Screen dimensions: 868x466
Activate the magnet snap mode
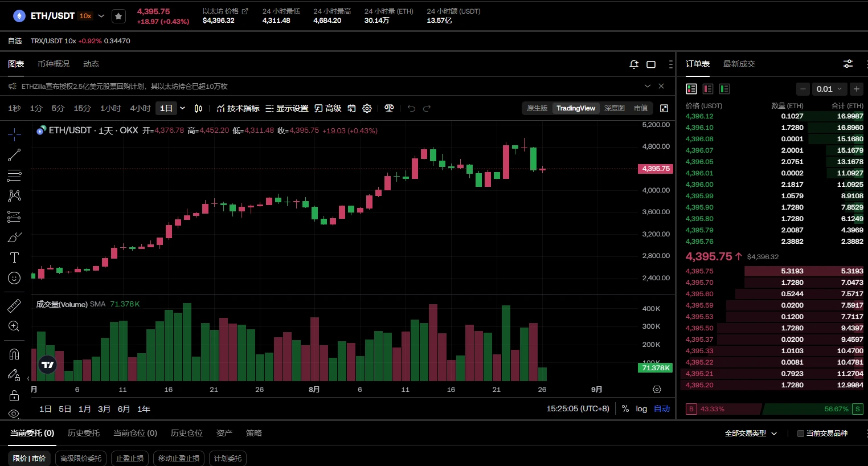tap(14, 354)
